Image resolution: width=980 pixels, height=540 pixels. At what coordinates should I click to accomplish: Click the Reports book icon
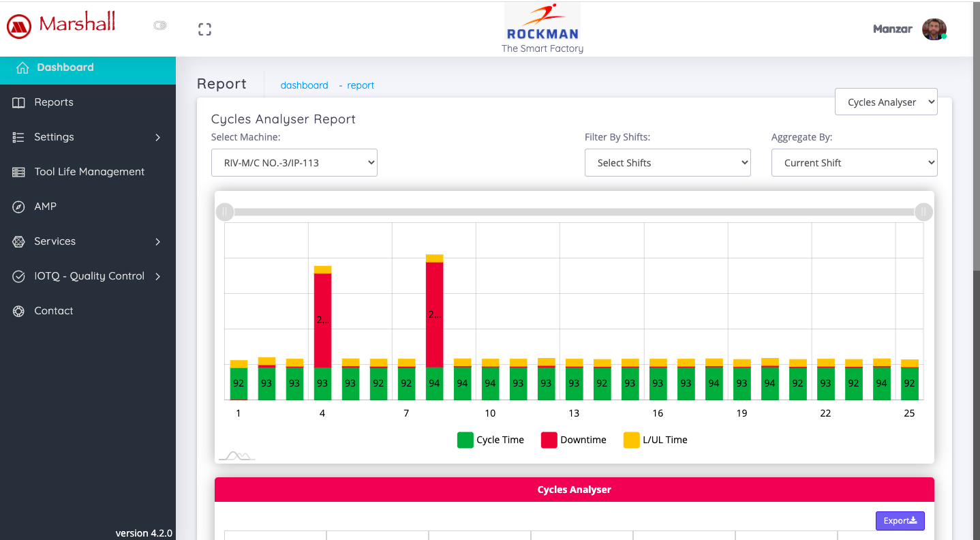pyautogui.click(x=18, y=102)
